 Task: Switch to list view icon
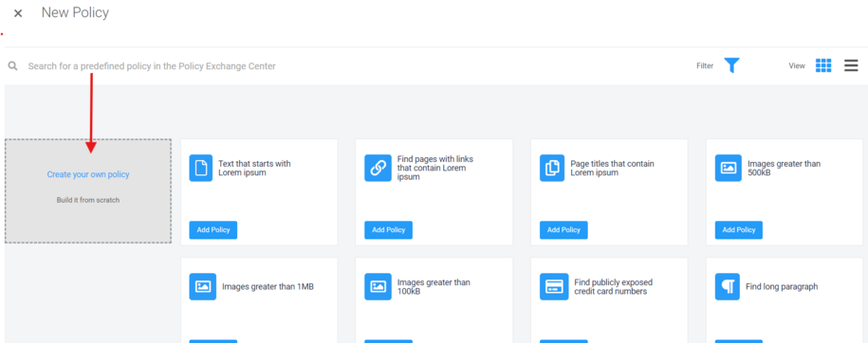(851, 65)
